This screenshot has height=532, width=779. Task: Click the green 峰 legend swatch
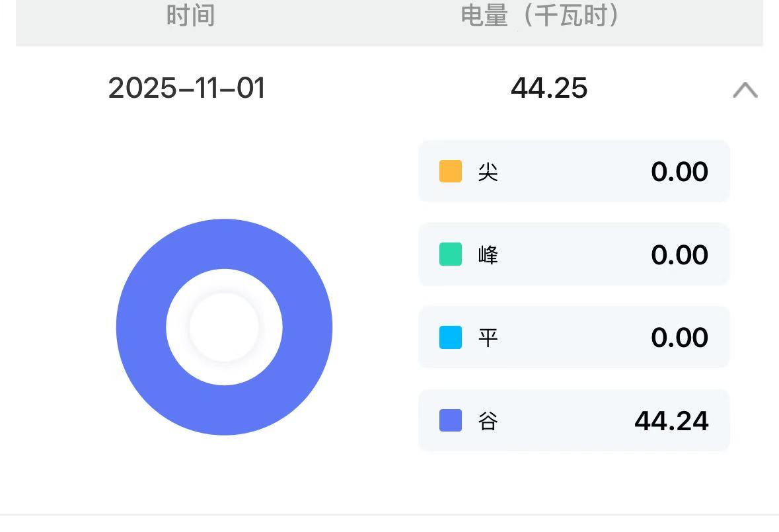click(451, 254)
